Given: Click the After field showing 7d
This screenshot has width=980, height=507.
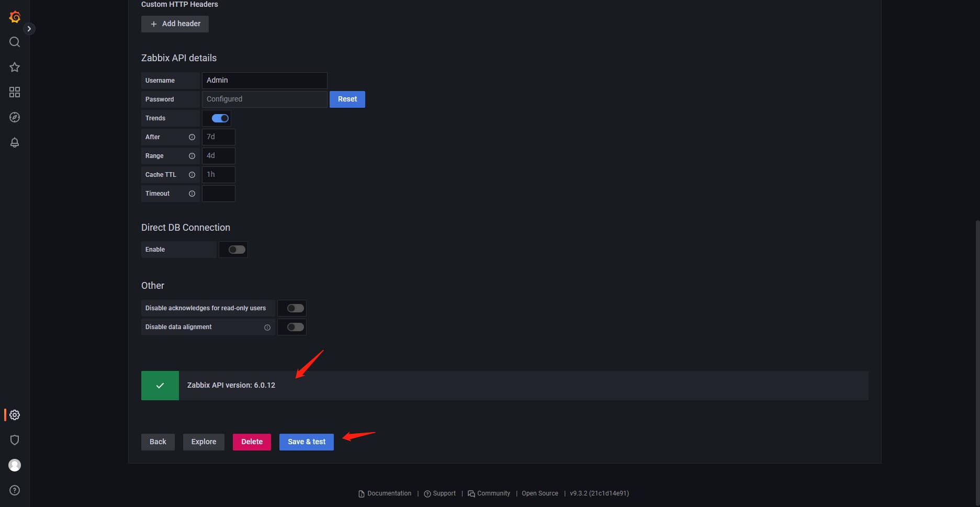Looking at the screenshot, I should click(218, 137).
